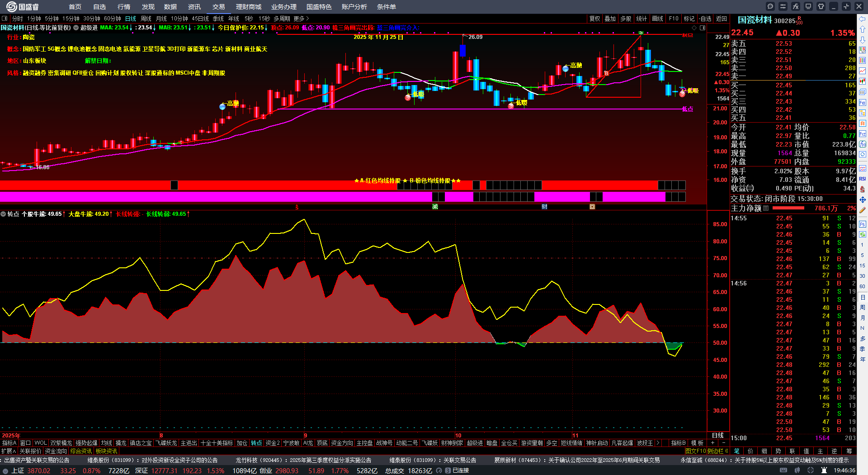Open the 龙竹科技 third-quarter dividend announcement
This screenshot has height=475, width=868.
(303, 460)
